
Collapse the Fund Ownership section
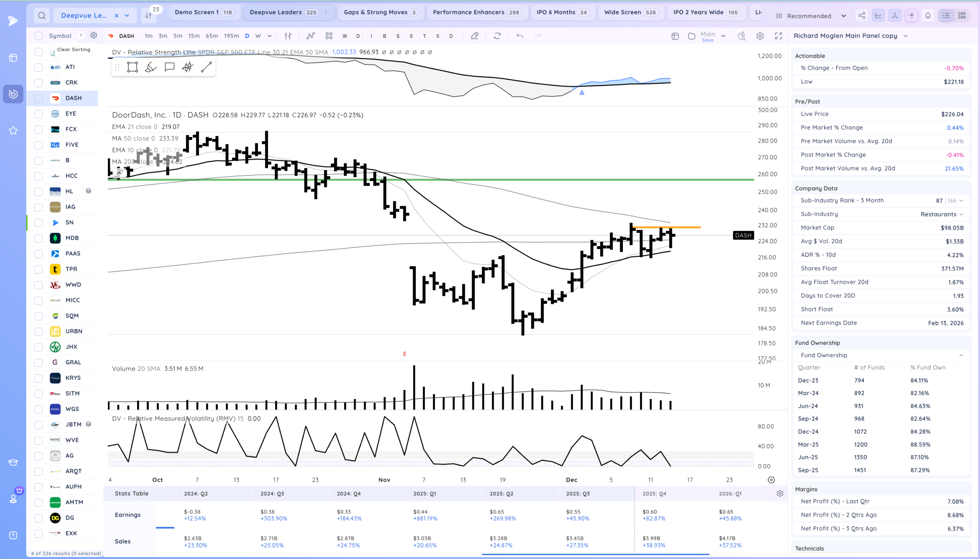(x=961, y=355)
